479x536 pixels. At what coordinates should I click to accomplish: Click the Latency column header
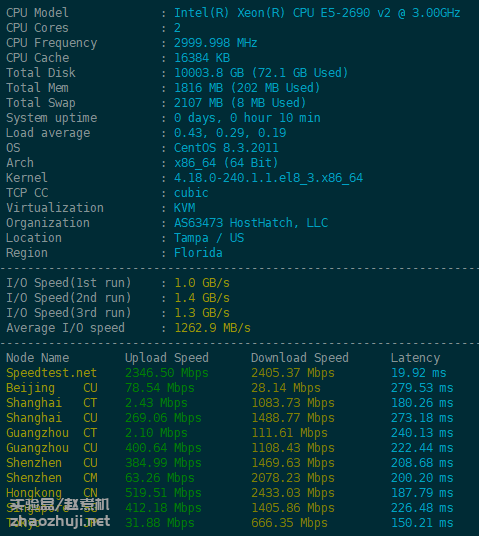tap(415, 358)
